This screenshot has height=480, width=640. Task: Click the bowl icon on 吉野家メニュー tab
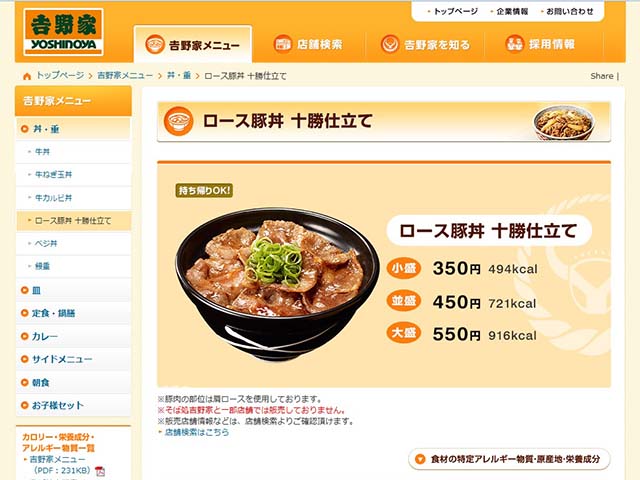pos(155,44)
